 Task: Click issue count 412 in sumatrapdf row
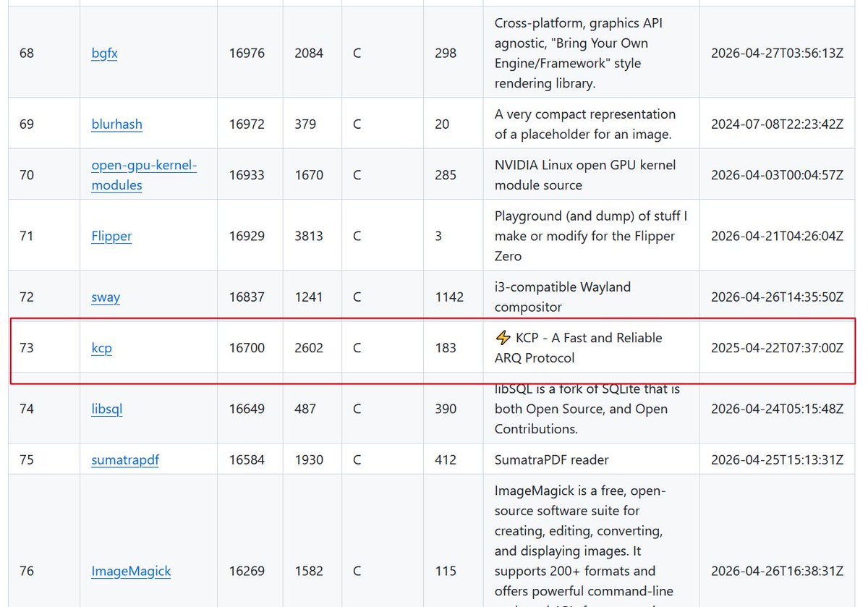point(446,459)
